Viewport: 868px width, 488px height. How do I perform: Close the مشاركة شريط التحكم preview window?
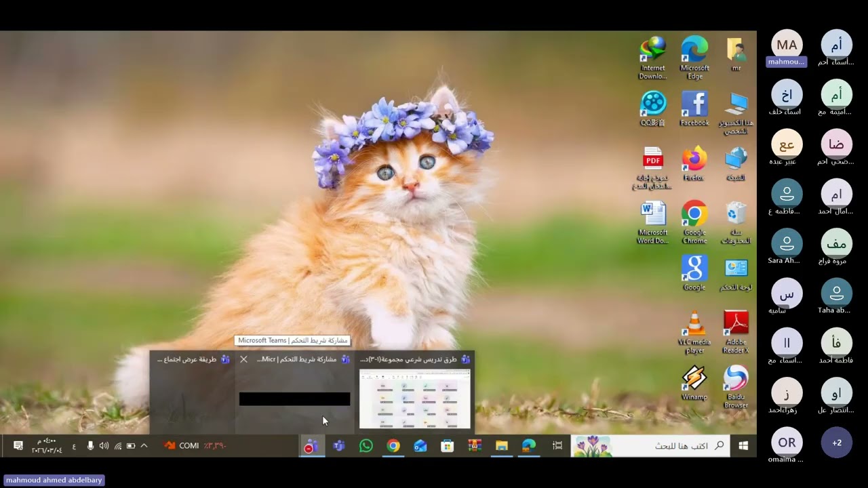(x=243, y=359)
